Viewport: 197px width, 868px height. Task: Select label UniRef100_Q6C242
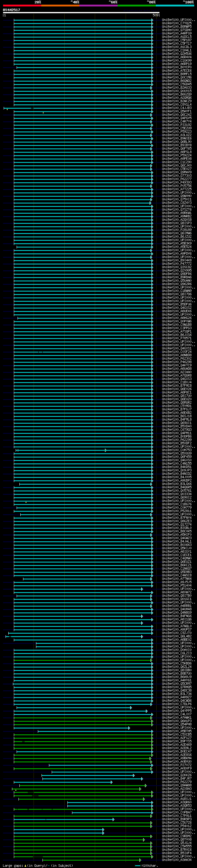click(177, 115)
